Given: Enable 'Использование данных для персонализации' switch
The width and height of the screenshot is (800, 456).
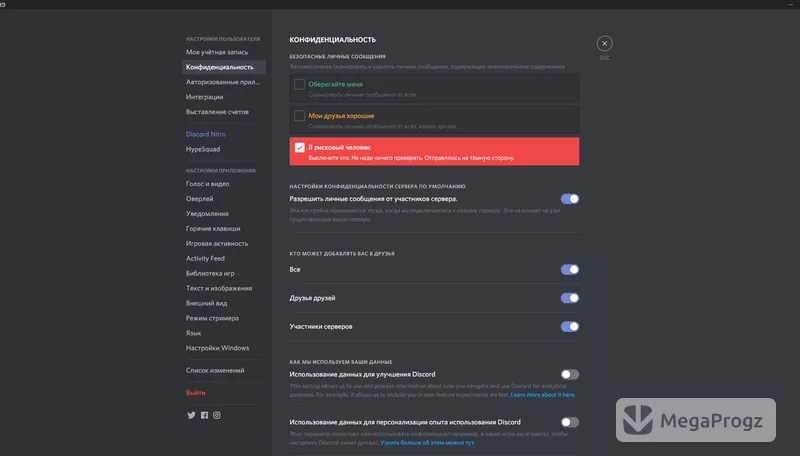Looking at the screenshot, I should pyautogui.click(x=569, y=422).
